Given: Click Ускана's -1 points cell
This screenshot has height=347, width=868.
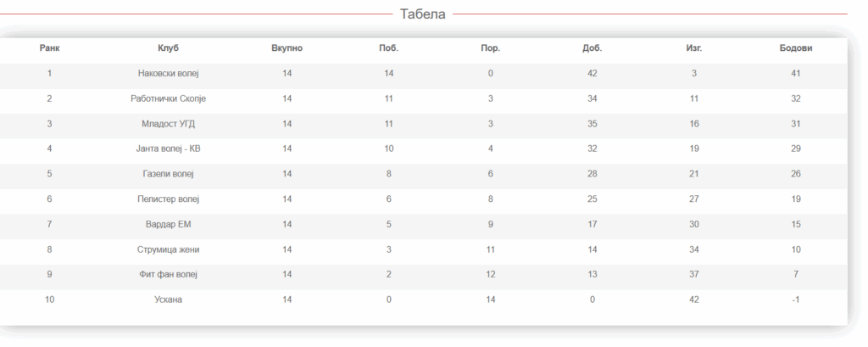Looking at the screenshot, I should tap(796, 299).
